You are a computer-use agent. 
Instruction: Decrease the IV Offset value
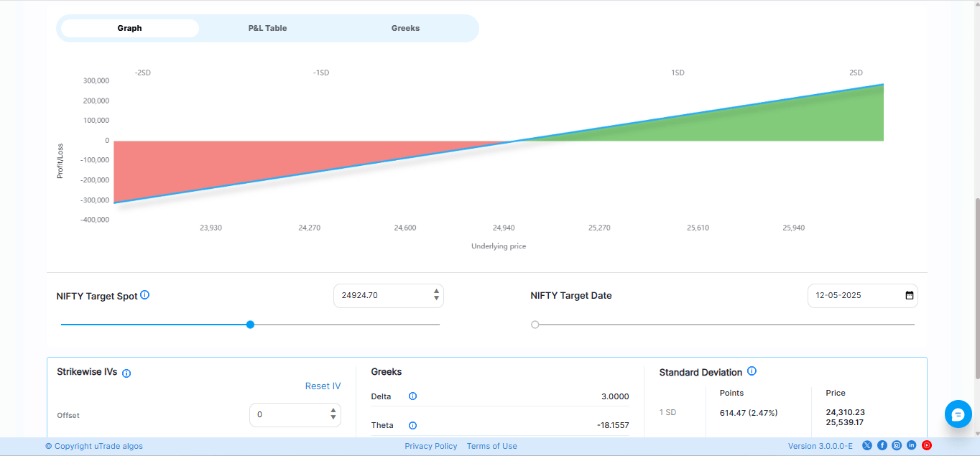pos(333,418)
